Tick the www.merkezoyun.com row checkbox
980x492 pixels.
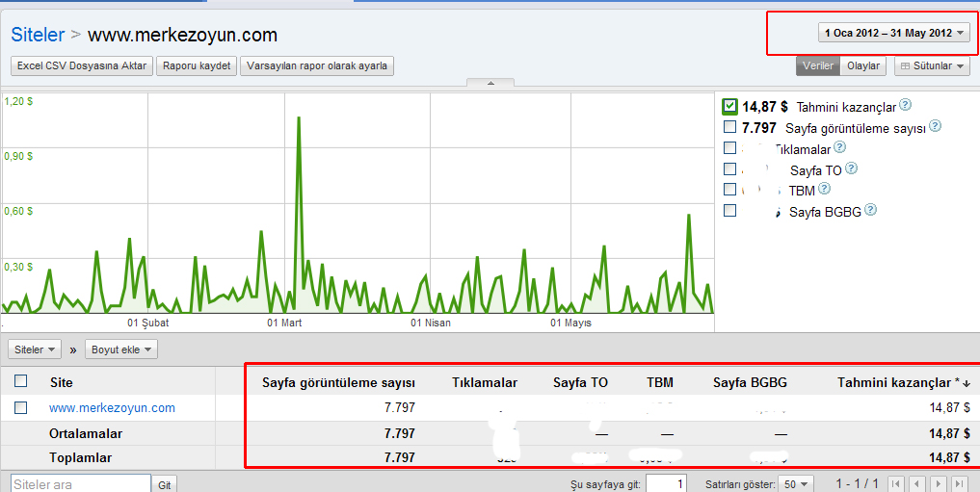[20, 407]
